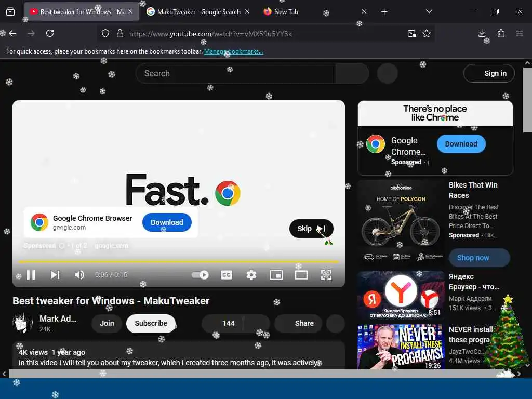The width and height of the screenshot is (532, 399).
Task: Bookmark this page with the star
Action: [x=427, y=34]
